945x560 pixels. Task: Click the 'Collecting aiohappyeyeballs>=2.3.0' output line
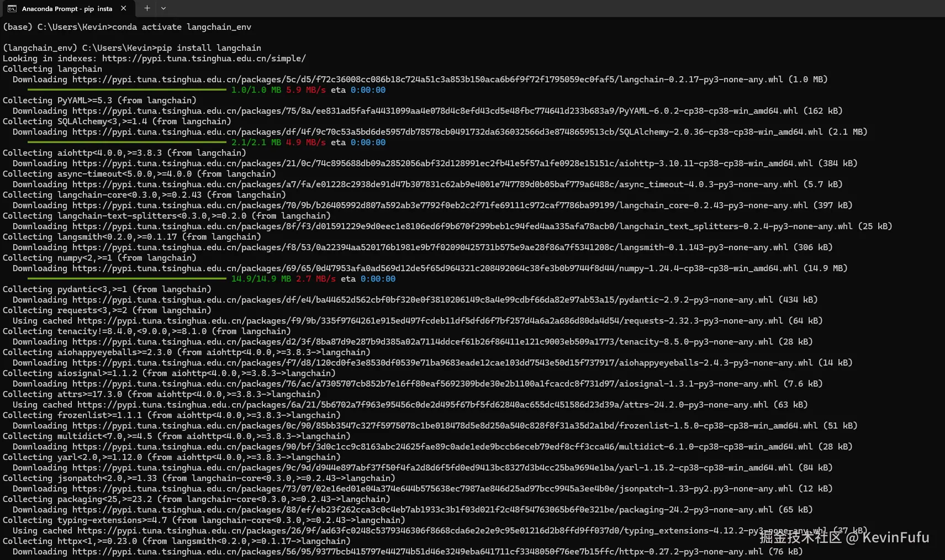tap(187, 352)
